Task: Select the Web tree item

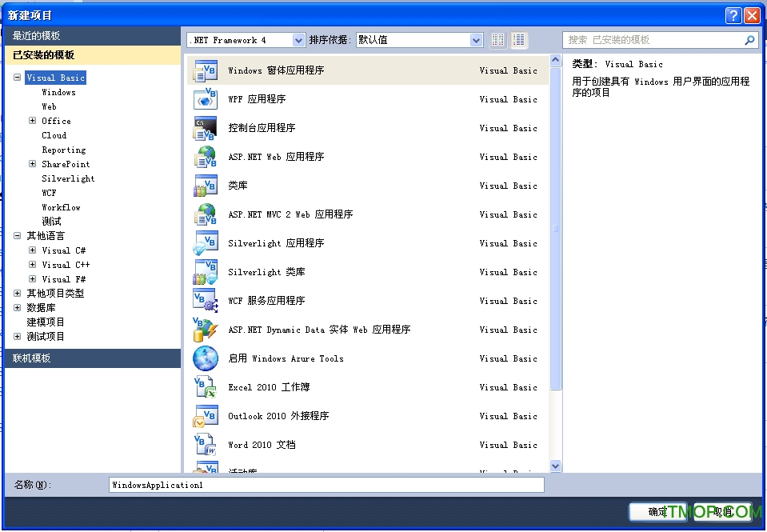Action: [49, 106]
